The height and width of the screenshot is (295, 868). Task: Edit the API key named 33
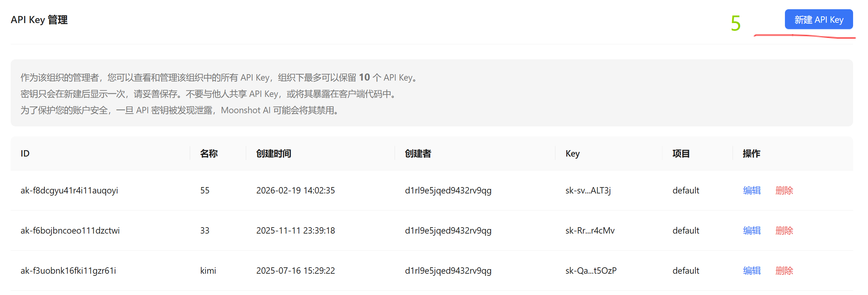752,231
